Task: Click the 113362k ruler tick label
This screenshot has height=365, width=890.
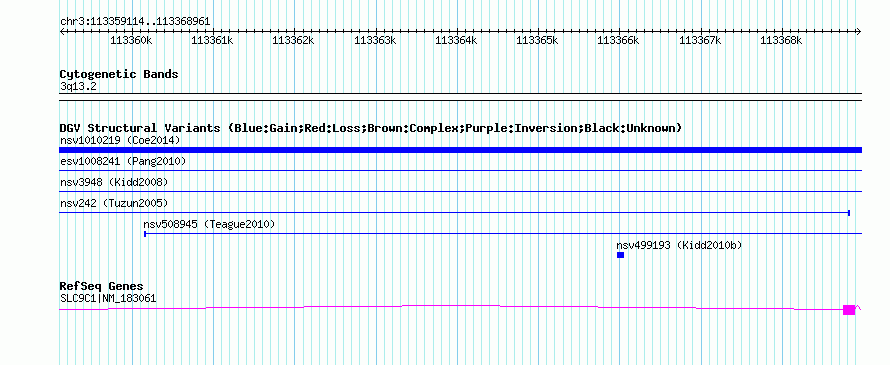Action: pos(294,40)
